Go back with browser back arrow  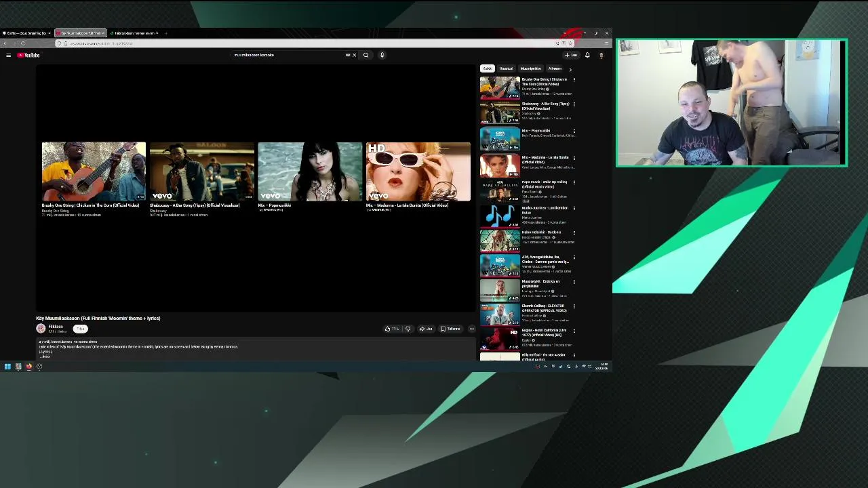coord(5,43)
